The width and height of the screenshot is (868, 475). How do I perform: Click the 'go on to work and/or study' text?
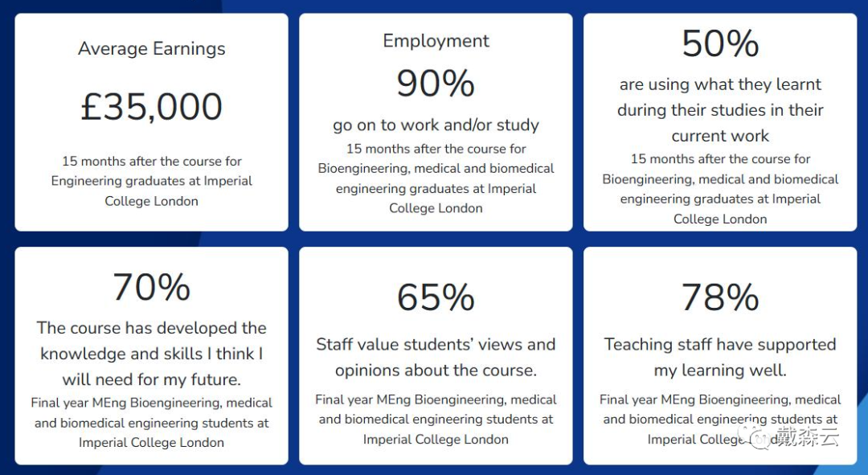pos(436,125)
